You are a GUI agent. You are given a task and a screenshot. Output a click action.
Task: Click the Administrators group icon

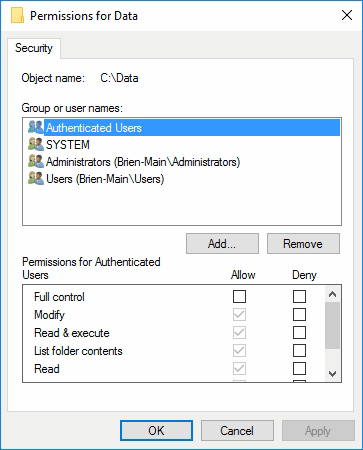(36, 161)
